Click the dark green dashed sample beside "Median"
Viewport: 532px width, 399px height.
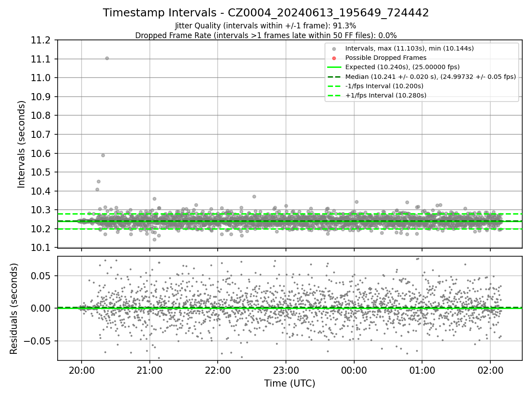[x=334, y=77]
